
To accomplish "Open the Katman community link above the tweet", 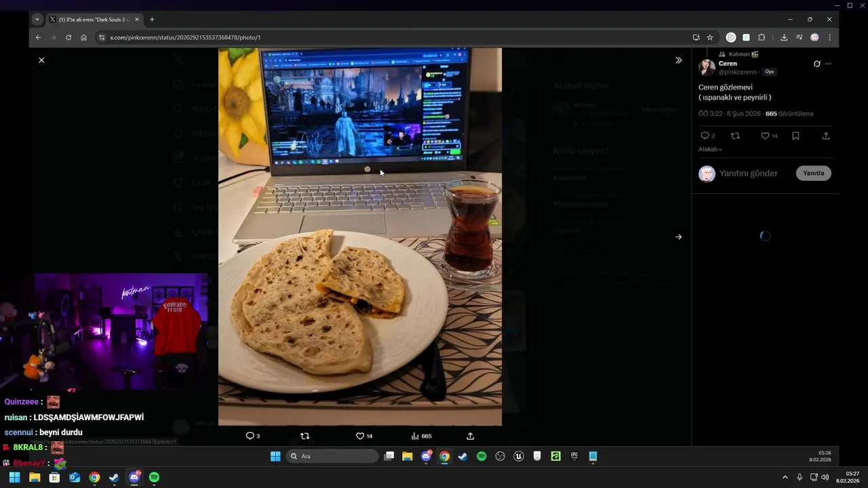I will (x=743, y=54).
